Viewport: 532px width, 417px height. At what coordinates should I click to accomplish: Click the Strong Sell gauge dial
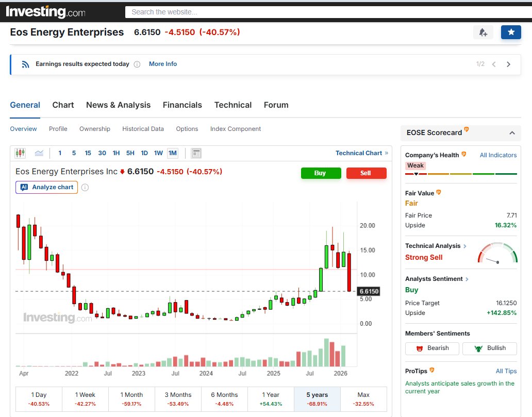(x=497, y=253)
